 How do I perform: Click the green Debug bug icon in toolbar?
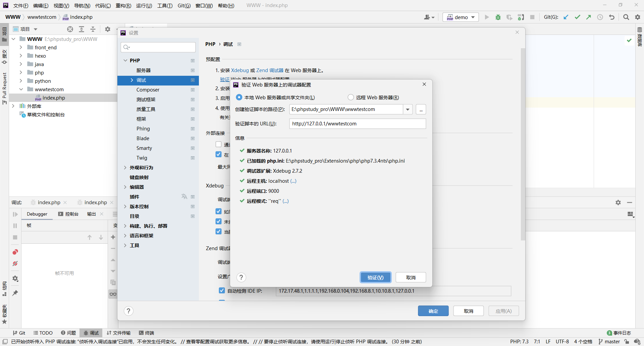(498, 17)
